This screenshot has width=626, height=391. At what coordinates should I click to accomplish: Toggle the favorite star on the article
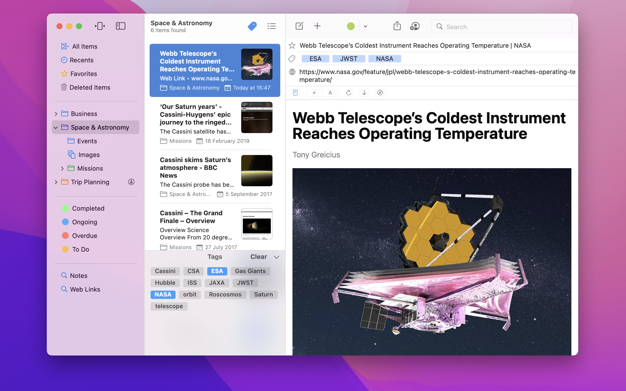pos(292,46)
